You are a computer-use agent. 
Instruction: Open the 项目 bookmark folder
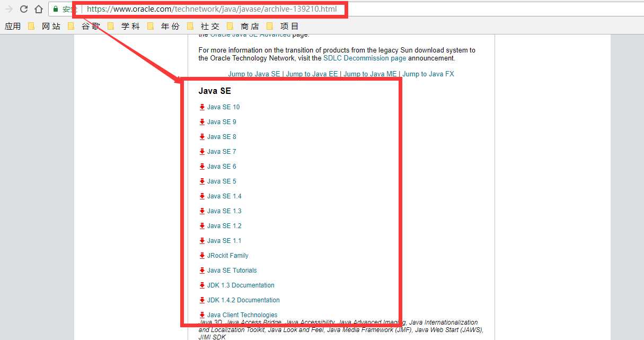[x=283, y=26]
